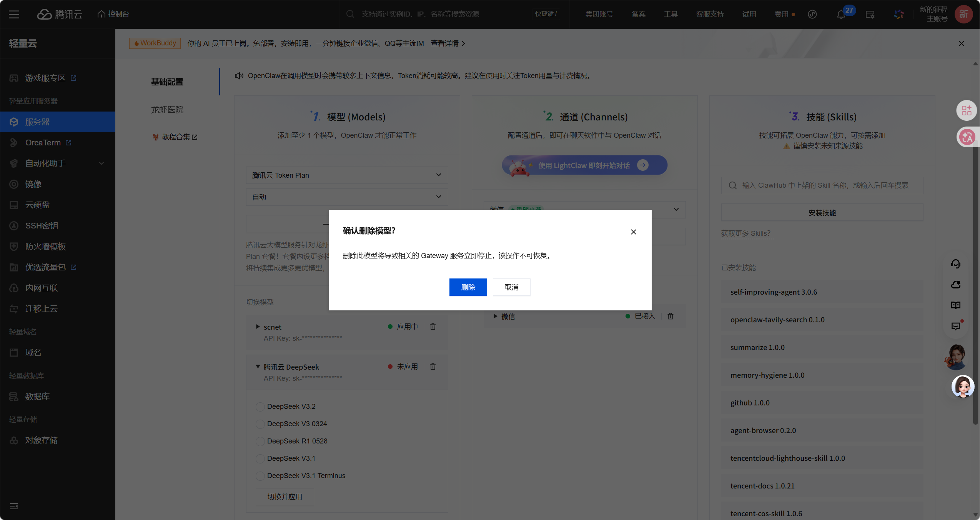This screenshot has width=980, height=520.
Task: Click the 切换并应用 button
Action: 285,497
